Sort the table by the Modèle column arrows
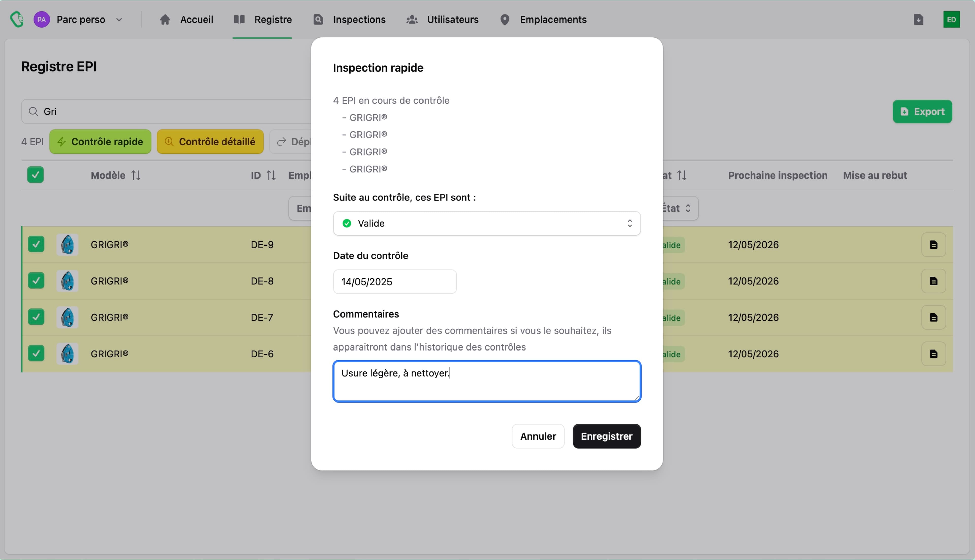The height and width of the screenshot is (560, 975). (136, 176)
